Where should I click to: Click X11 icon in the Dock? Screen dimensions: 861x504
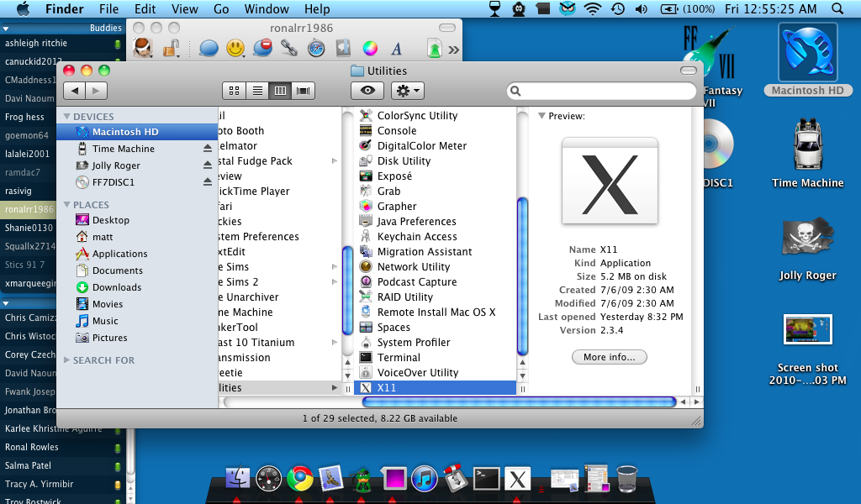pyautogui.click(x=518, y=480)
